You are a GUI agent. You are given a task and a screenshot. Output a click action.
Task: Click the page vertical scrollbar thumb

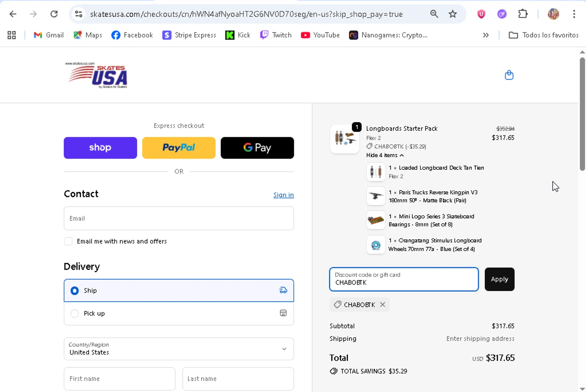click(582, 114)
